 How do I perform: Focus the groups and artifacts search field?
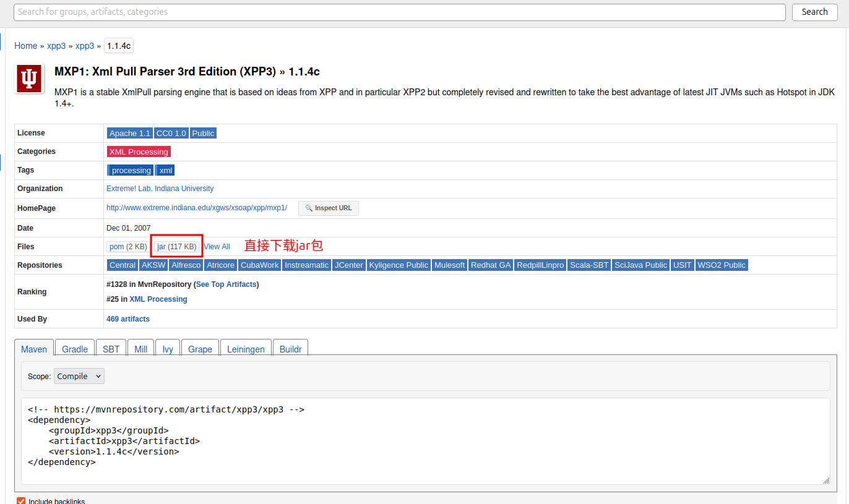coord(400,12)
